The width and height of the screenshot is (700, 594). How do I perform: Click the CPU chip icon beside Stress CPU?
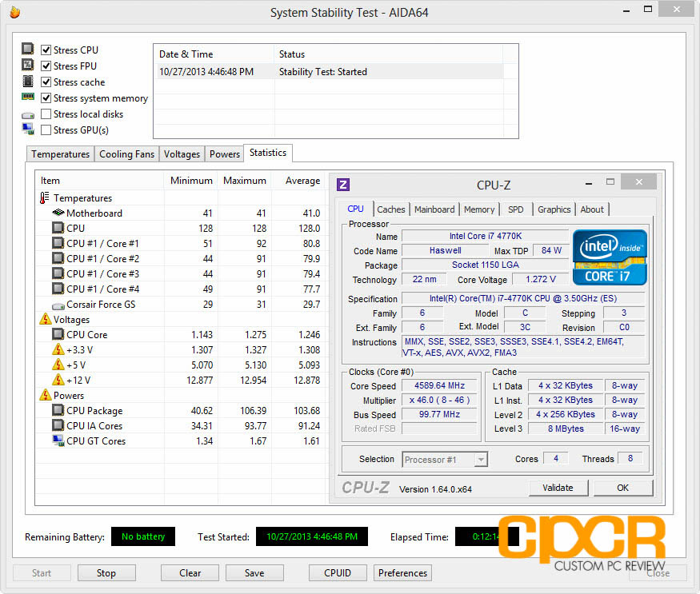coord(28,48)
